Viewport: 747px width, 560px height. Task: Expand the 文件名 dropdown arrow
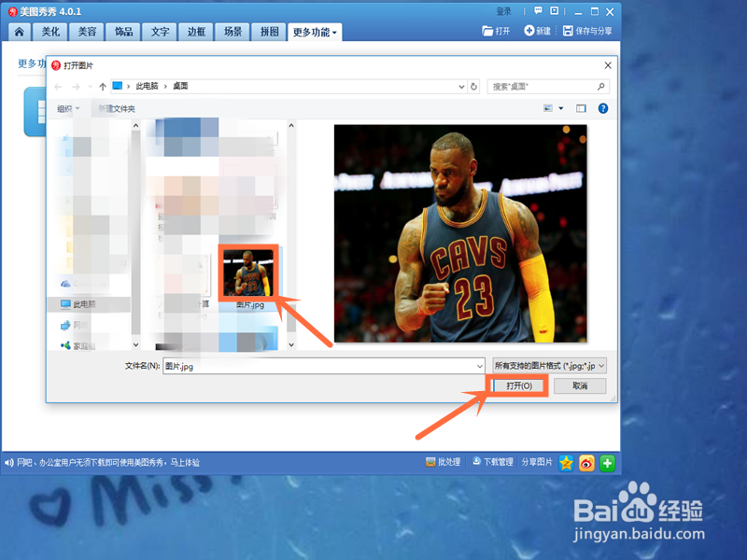tap(480, 366)
